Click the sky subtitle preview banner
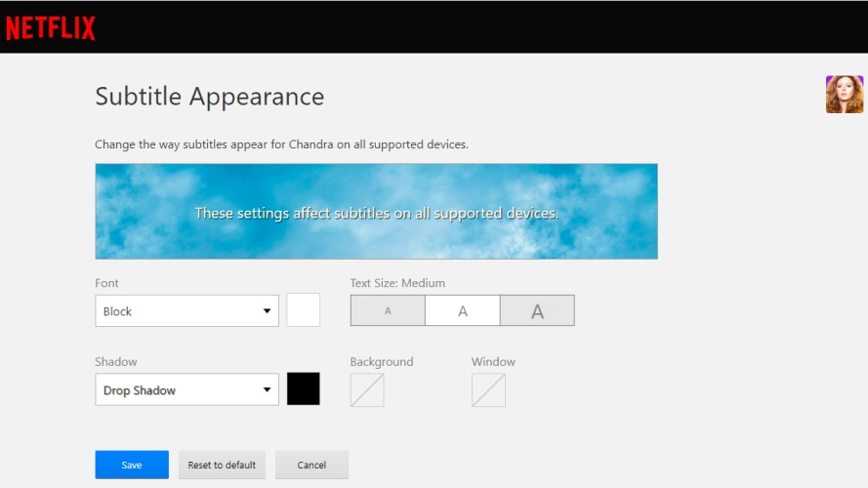 pyautogui.click(x=376, y=212)
